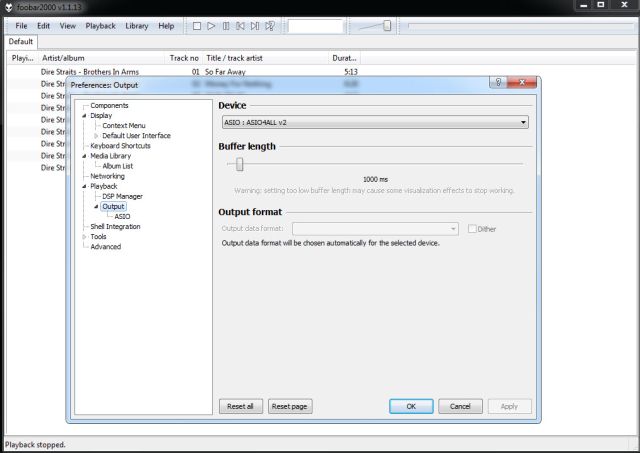
Task: Click the OK button
Action: (x=411, y=406)
